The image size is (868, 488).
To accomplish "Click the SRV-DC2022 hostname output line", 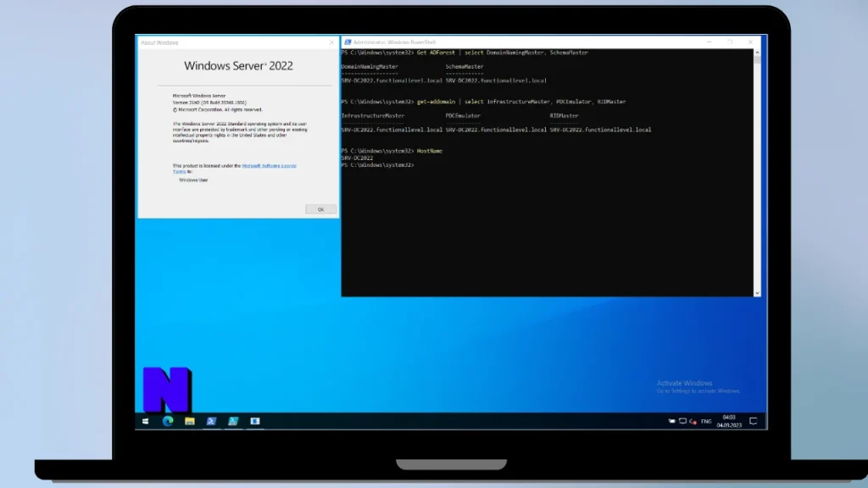I will 357,158.
